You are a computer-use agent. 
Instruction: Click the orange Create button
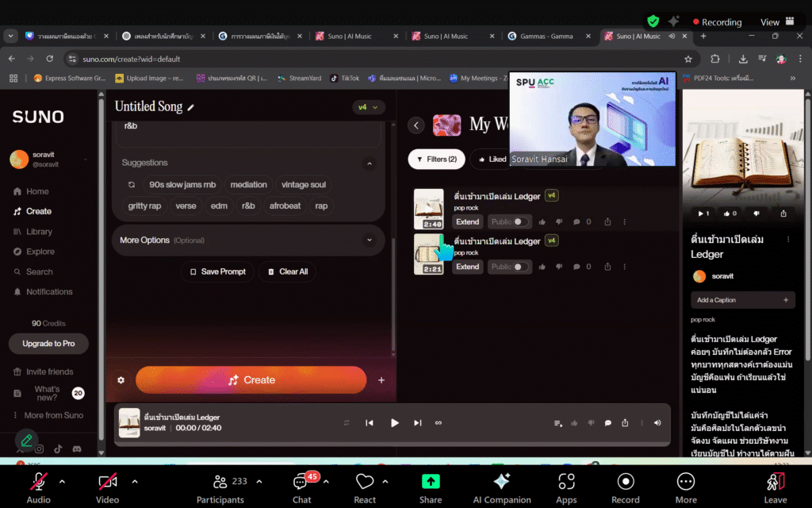[x=251, y=380]
